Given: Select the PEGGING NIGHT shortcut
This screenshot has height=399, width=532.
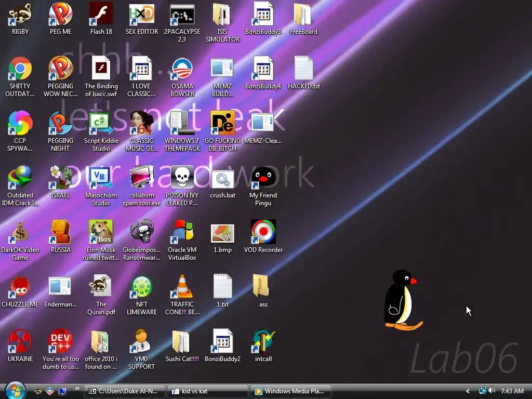Looking at the screenshot, I should (60, 123).
